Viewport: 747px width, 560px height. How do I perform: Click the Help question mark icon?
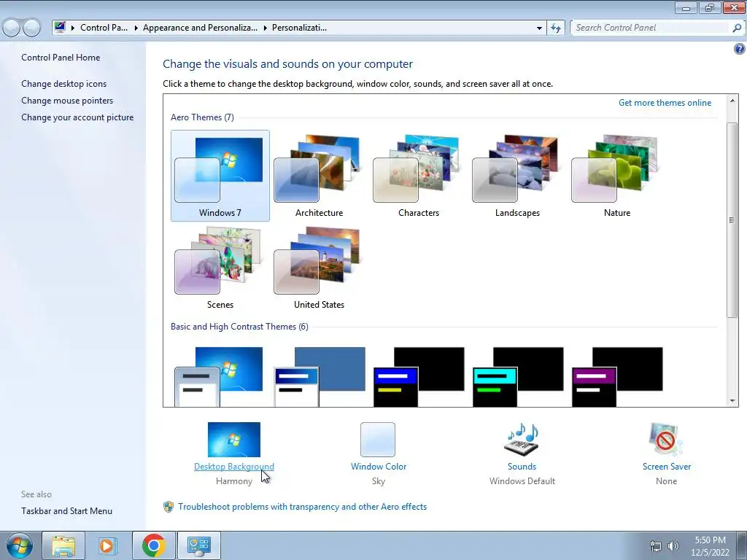740,49
